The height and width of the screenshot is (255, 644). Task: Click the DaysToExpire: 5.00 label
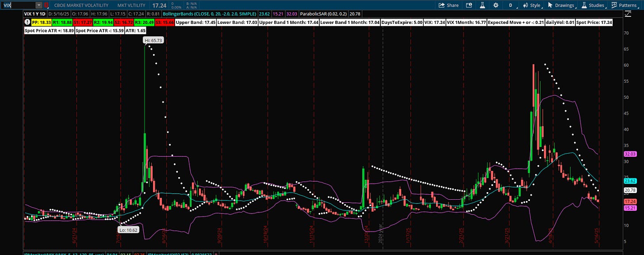click(x=401, y=22)
